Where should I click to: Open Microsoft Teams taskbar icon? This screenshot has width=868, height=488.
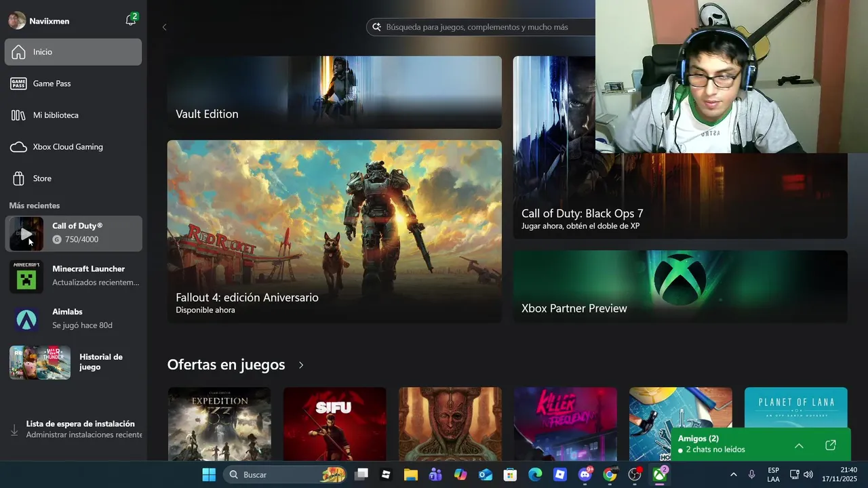coord(435,474)
